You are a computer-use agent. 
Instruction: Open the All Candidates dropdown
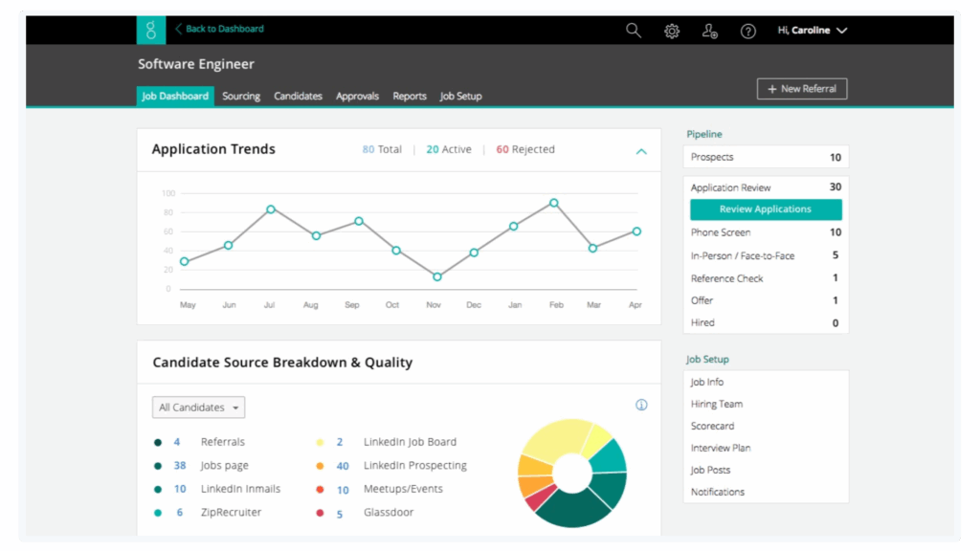coord(198,408)
